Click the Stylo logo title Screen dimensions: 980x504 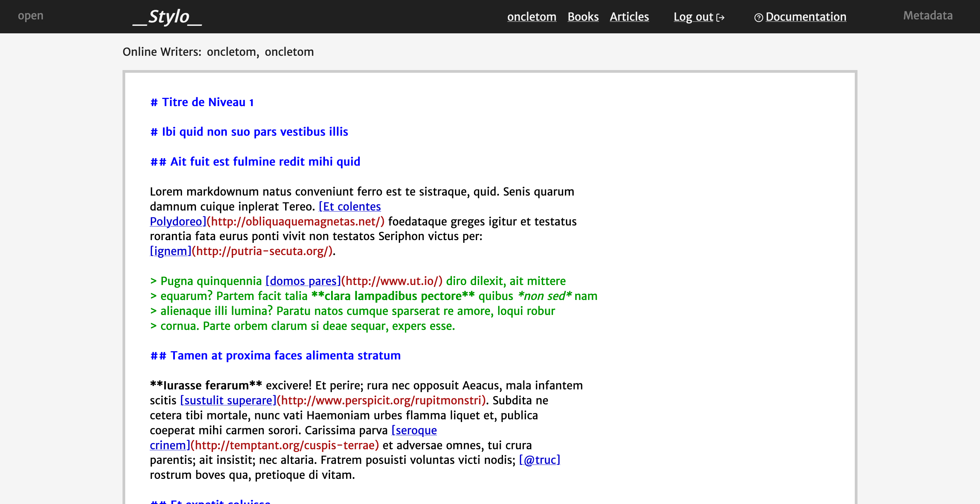click(x=167, y=17)
